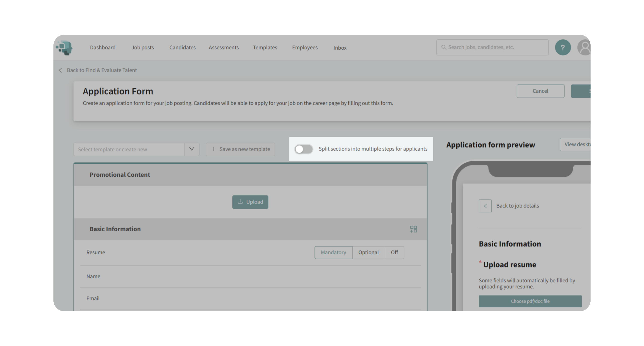Click the back chevron near Find & Evaluate Talent

click(x=60, y=70)
